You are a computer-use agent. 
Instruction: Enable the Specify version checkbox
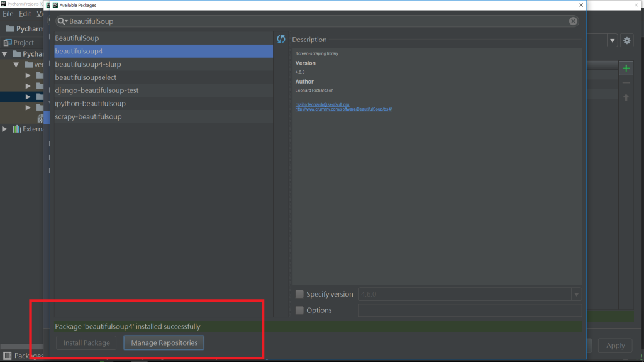pyautogui.click(x=299, y=294)
